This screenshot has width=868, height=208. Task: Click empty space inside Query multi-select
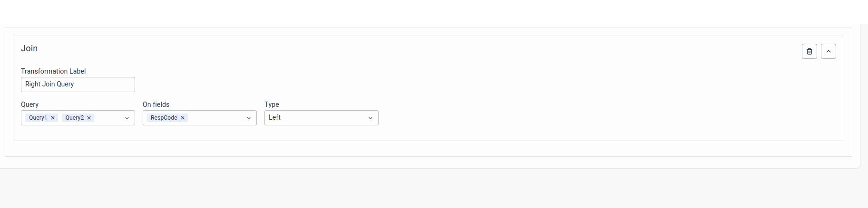tap(108, 118)
